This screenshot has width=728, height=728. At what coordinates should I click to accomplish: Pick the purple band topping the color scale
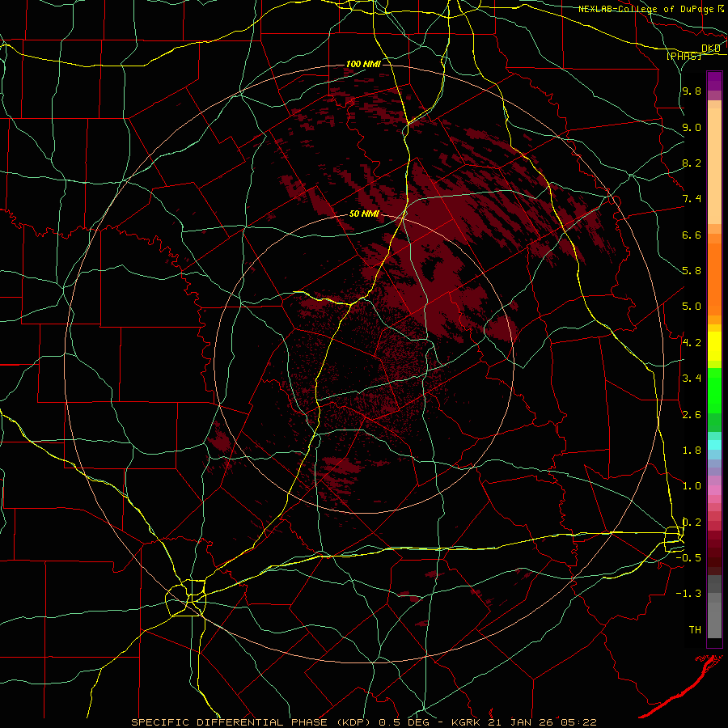point(714,81)
